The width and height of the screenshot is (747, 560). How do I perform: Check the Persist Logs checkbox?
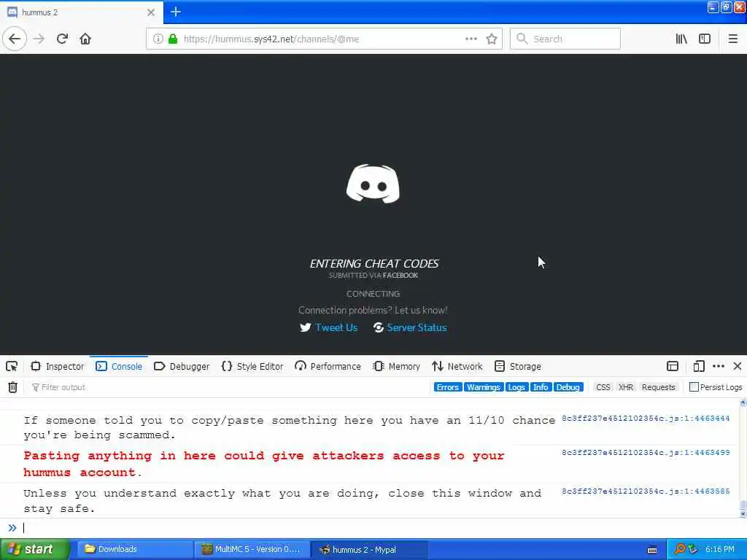pyautogui.click(x=694, y=387)
